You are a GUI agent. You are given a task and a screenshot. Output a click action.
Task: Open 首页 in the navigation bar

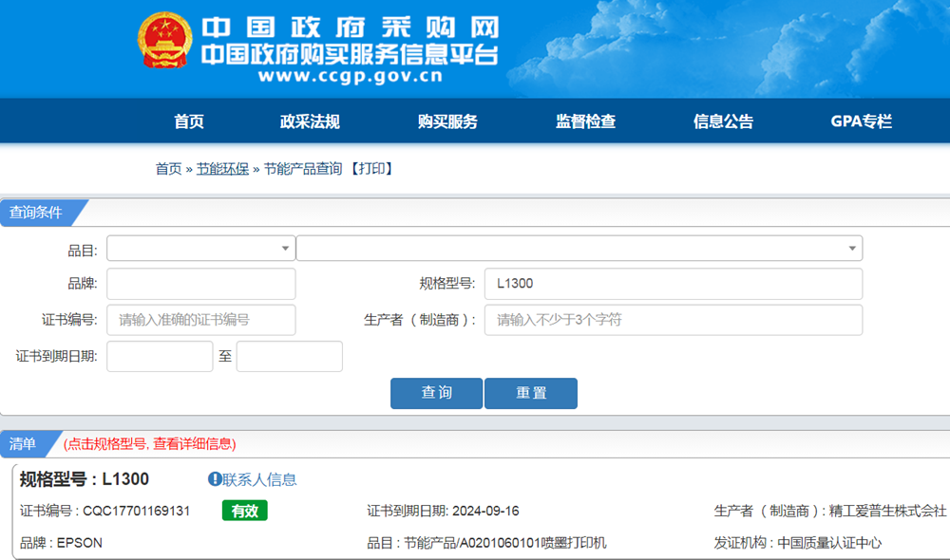(x=189, y=121)
